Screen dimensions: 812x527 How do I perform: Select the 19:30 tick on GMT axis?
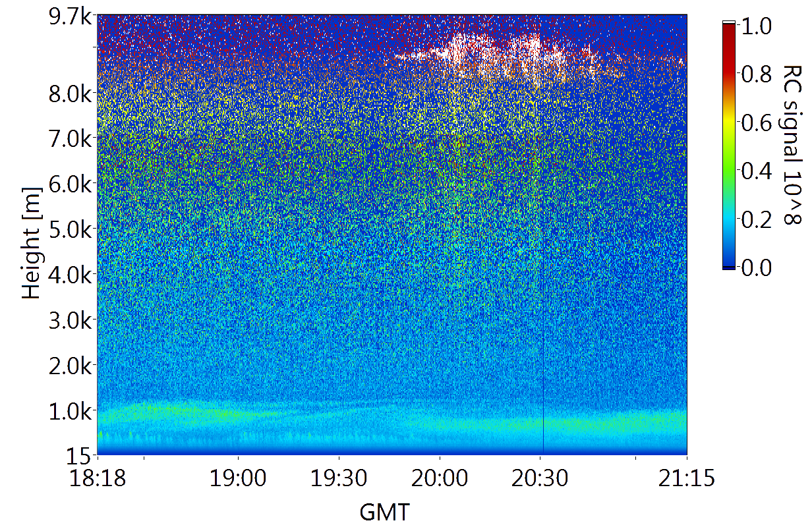[339, 478]
